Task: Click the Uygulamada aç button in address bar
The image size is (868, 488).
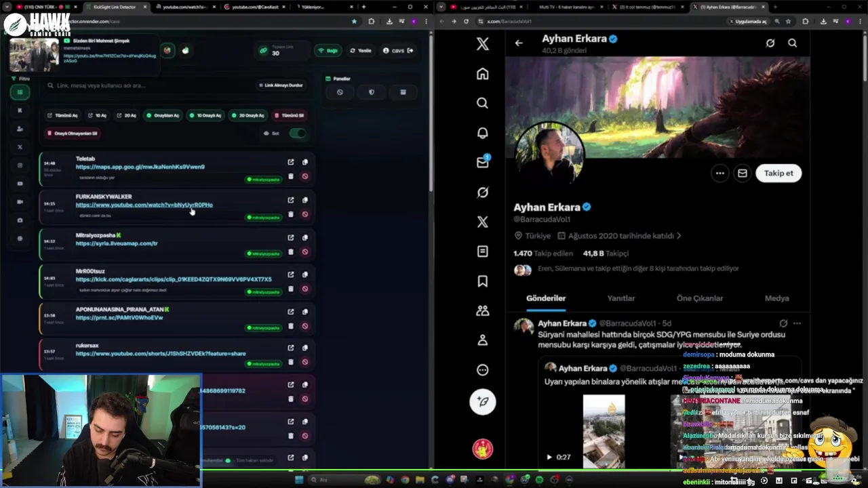Action: (x=749, y=21)
